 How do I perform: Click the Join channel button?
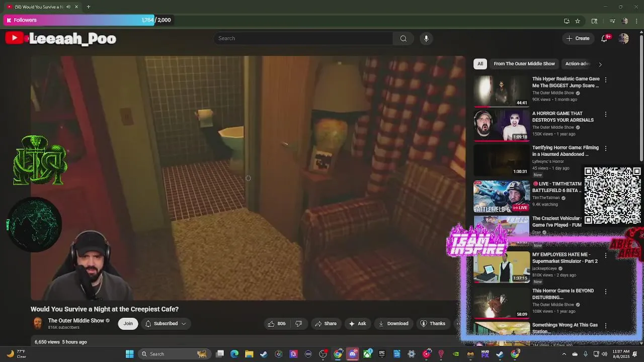128,323
